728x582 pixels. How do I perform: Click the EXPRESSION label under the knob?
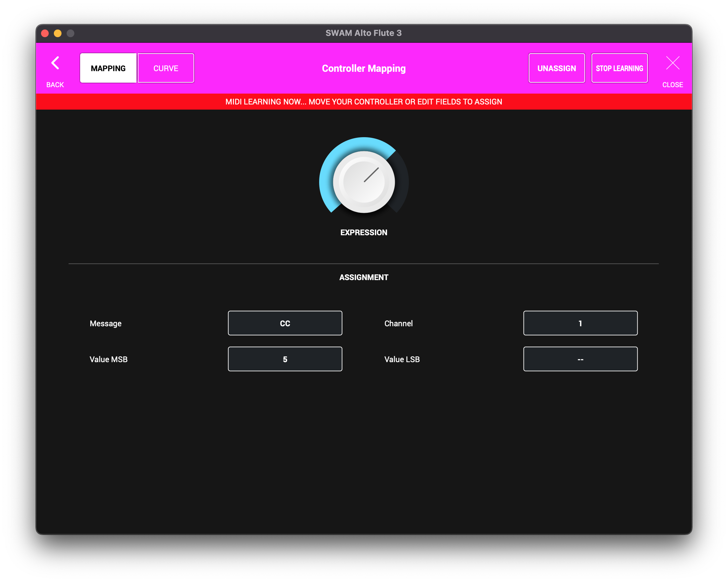[x=364, y=232]
